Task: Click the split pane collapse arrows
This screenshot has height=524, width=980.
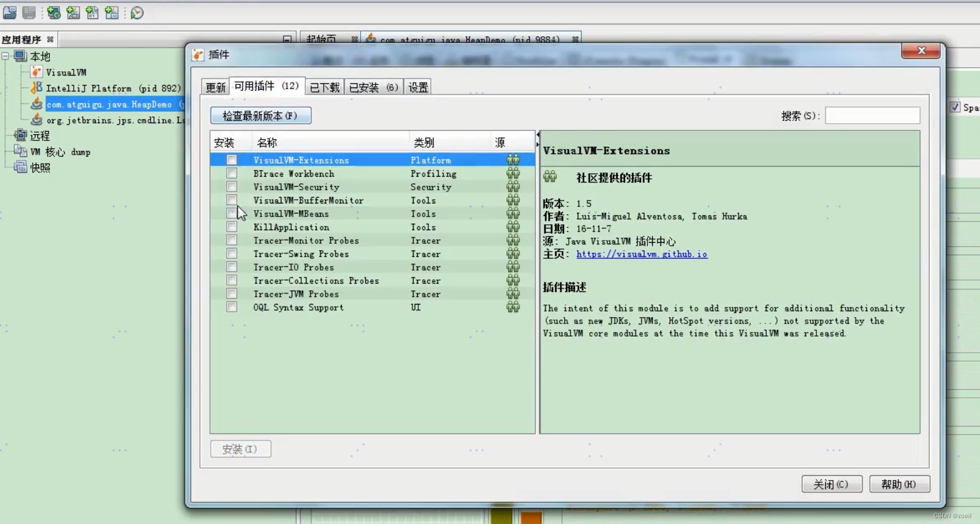Action: pyautogui.click(x=537, y=140)
